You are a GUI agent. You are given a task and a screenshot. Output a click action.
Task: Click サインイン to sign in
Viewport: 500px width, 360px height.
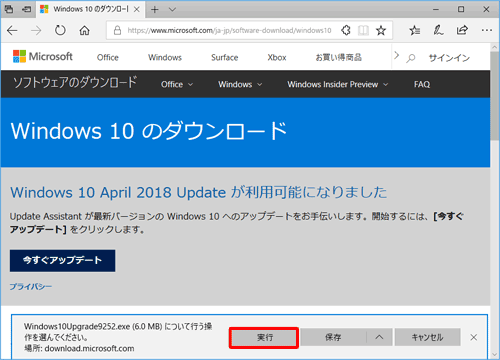point(449,58)
